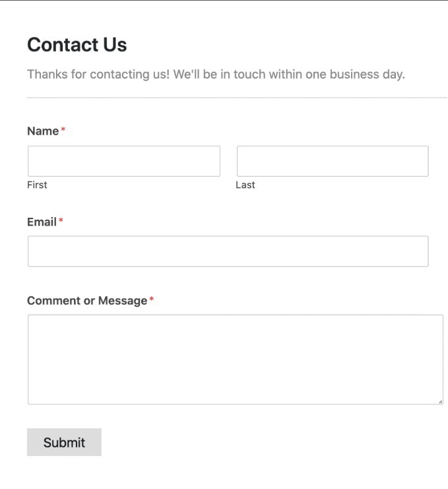Screen dimensions: 448x489
Task: Click the red asterisk beside Name
Action: pos(63,131)
